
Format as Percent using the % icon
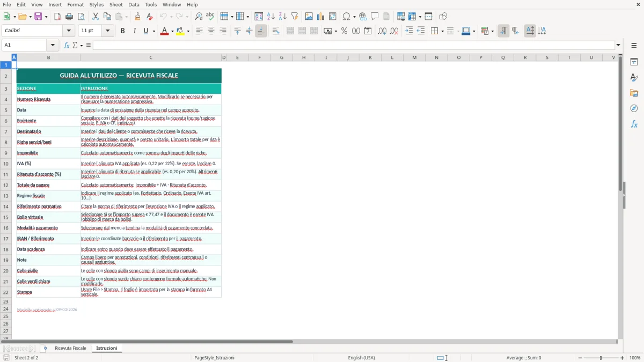coord(344,31)
